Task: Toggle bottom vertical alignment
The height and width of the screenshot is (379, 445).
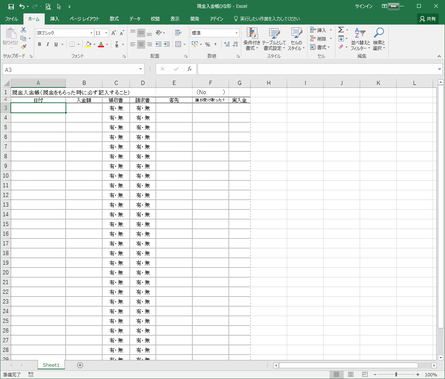Action: tap(149, 33)
